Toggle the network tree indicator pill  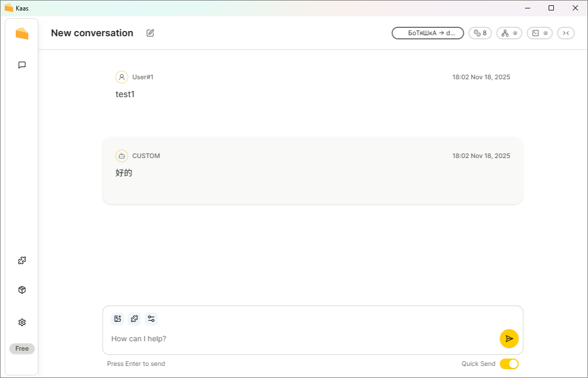(509, 33)
